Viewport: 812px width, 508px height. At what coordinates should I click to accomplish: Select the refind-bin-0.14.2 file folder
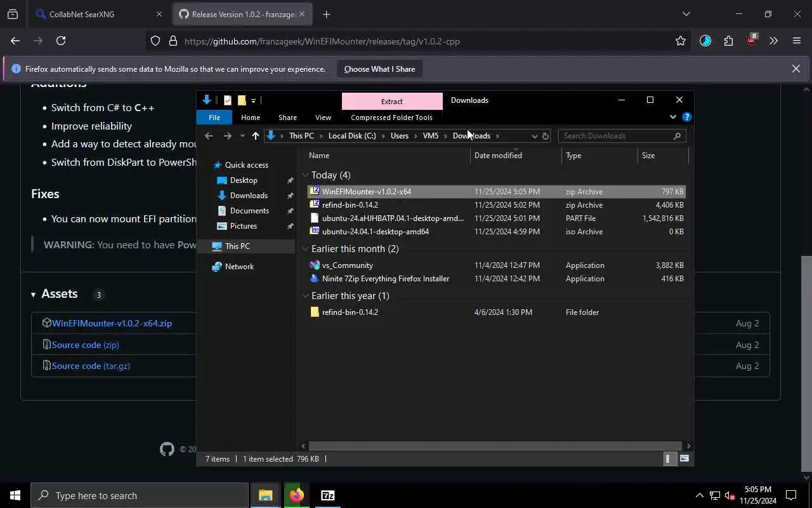pyautogui.click(x=496, y=312)
